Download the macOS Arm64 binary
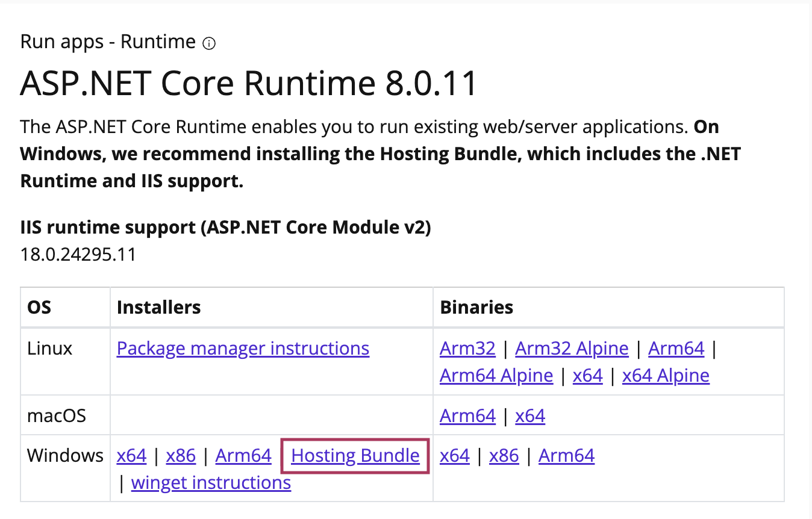 (x=467, y=416)
